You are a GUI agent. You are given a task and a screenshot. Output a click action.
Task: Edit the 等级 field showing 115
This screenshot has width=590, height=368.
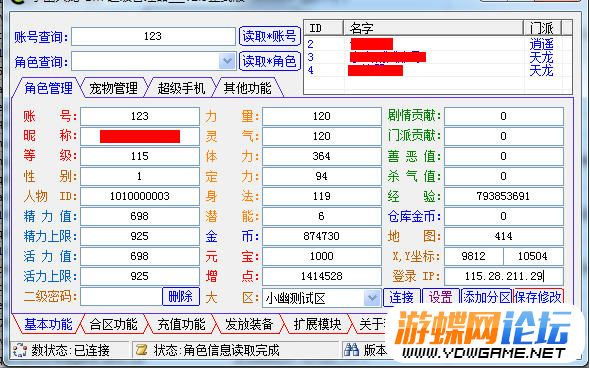pos(140,156)
